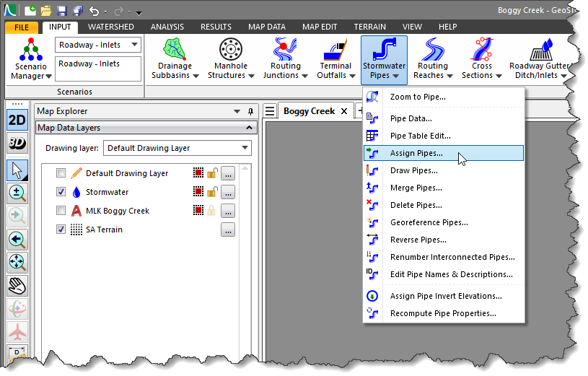
Task: Expand Routing Junctions dropdown arrow
Action: 304,76
